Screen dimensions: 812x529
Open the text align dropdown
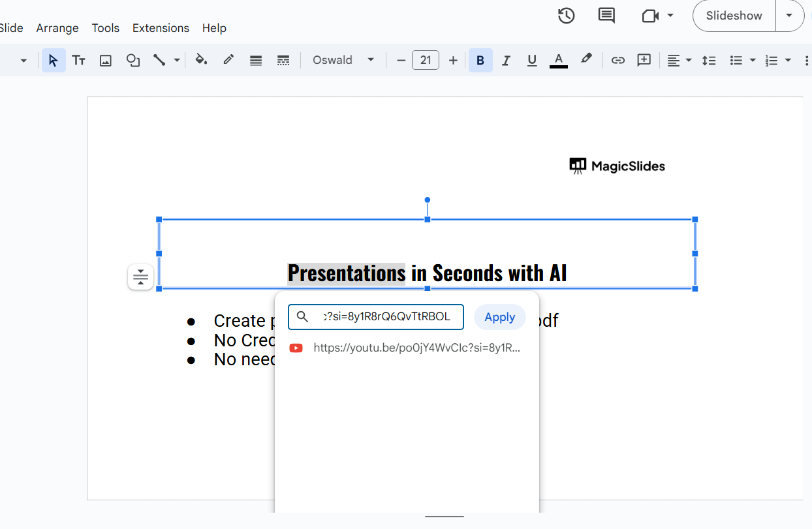tap(679, 60)
